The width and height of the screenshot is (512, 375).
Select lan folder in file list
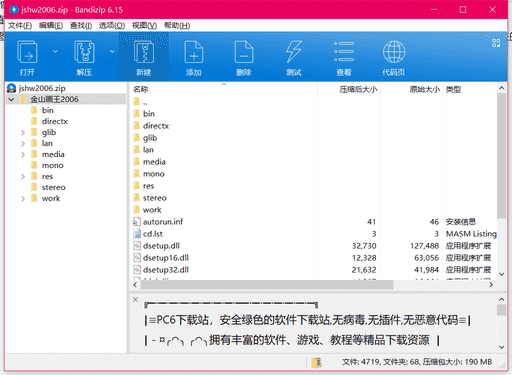[148, 150]
